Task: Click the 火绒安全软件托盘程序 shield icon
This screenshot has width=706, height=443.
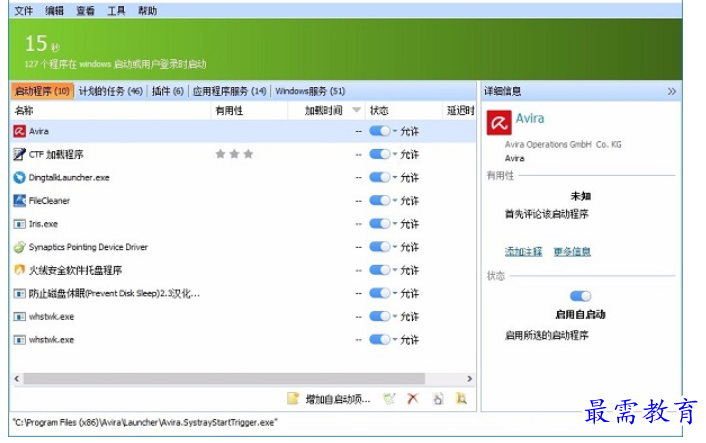Action: coord(19,270)
